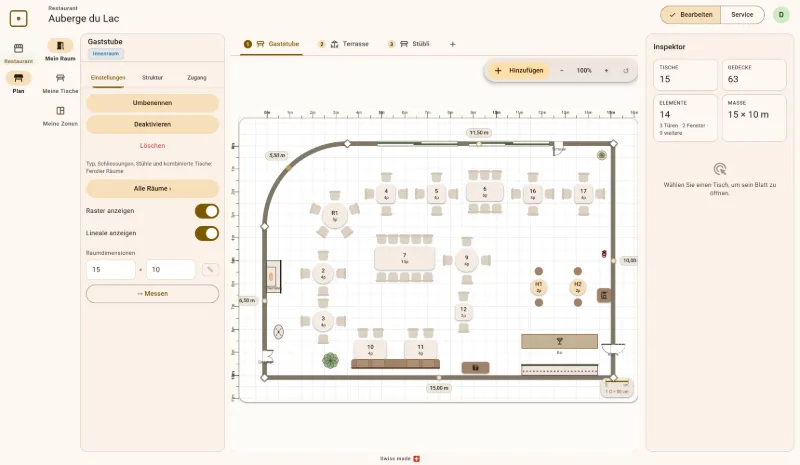Viewport: 800px width, 465px height.
Task: Open the Einstellungen tab
Action: point(108,78)
